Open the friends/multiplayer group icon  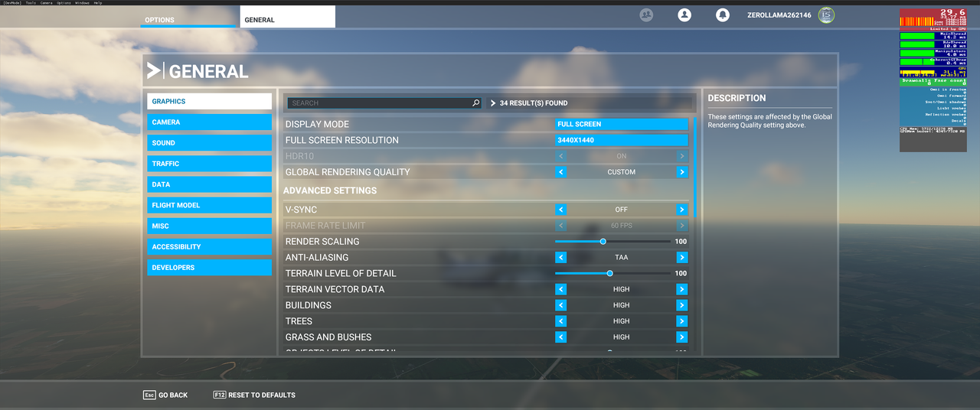click(x=646, y=15)
